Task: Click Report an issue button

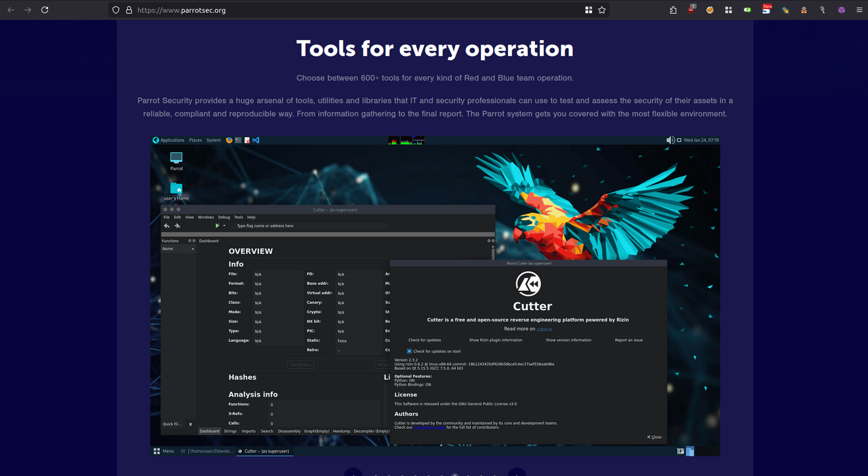Action: click(629, 340)
